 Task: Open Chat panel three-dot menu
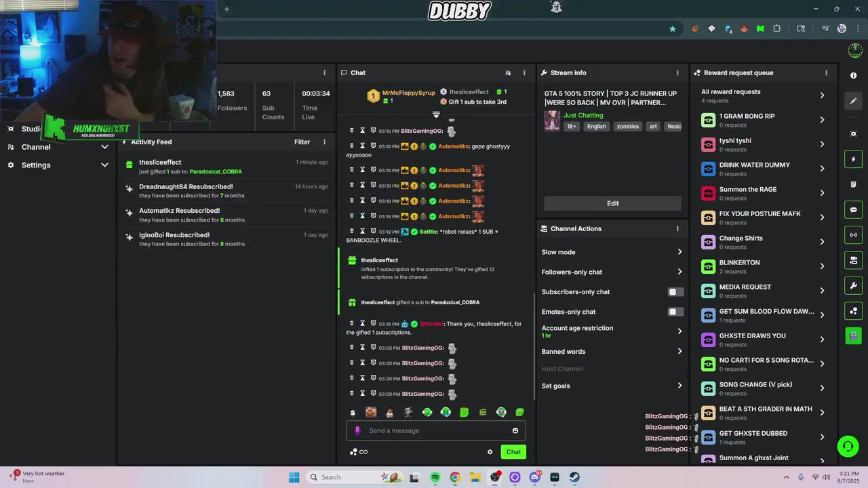pyautogui.click(x=524, y=73)
